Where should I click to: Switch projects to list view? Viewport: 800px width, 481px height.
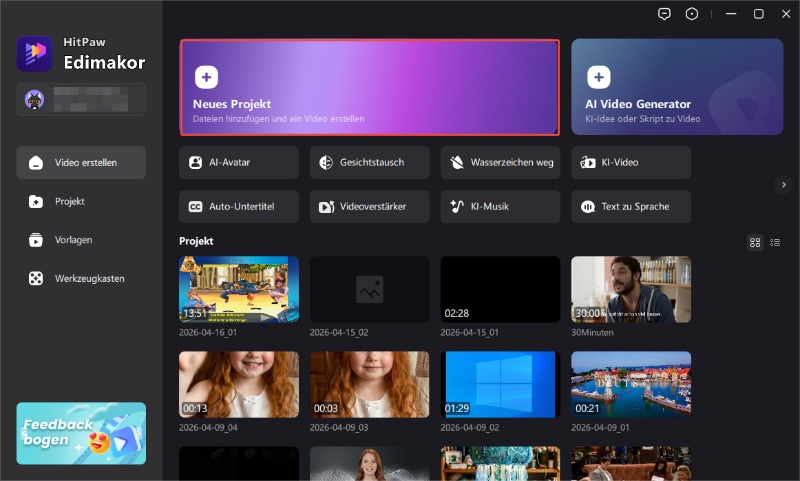click(775, 242)
